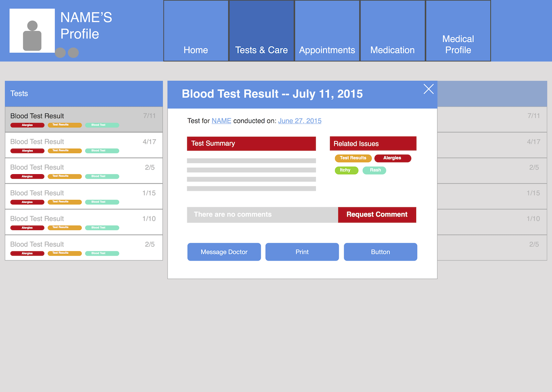This screenshot has height=392, width=552.
Task: Open the Home tab
Action: click(196, 31)
